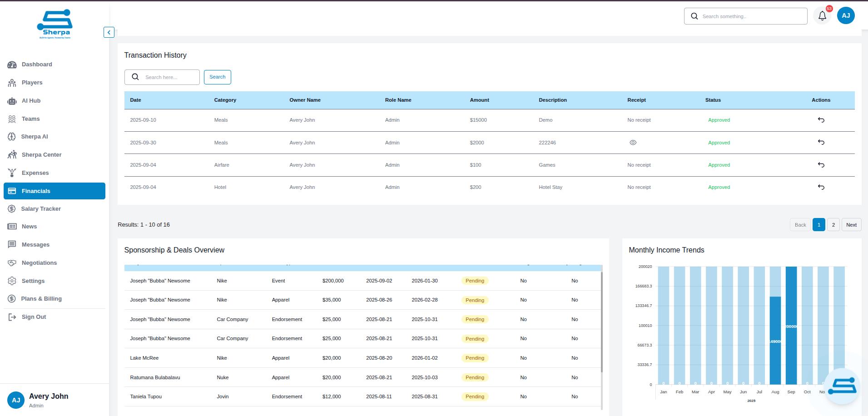This screenshot has height=416, width=868.
Task: Open the Sherpa chatbot floating icon
Action: coord(842,386)
